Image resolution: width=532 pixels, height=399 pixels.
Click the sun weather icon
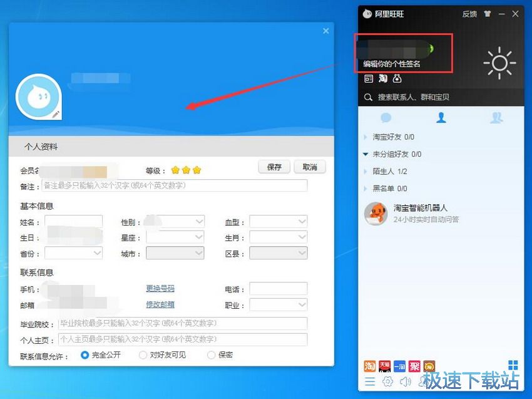499,63
